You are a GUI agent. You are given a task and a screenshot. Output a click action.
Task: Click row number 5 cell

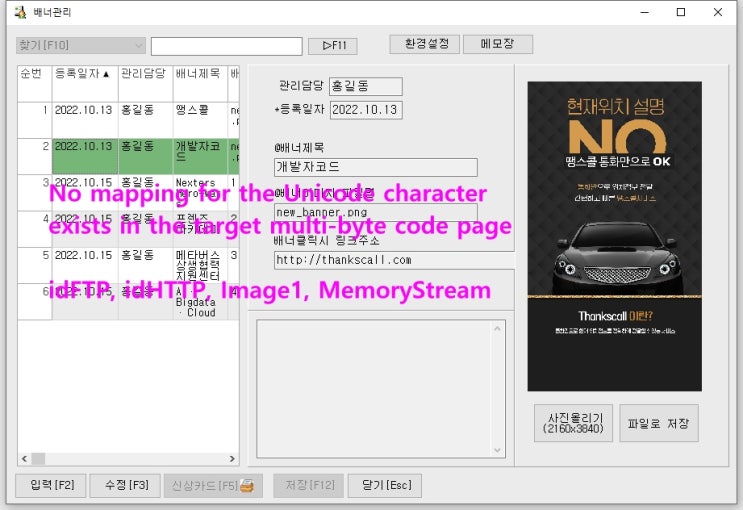(35, 265)
